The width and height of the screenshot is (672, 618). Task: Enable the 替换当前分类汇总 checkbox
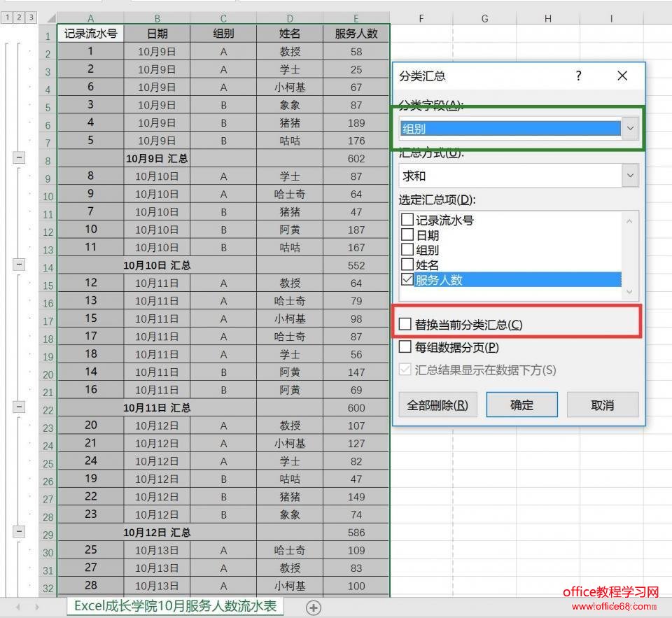point(405,323)
